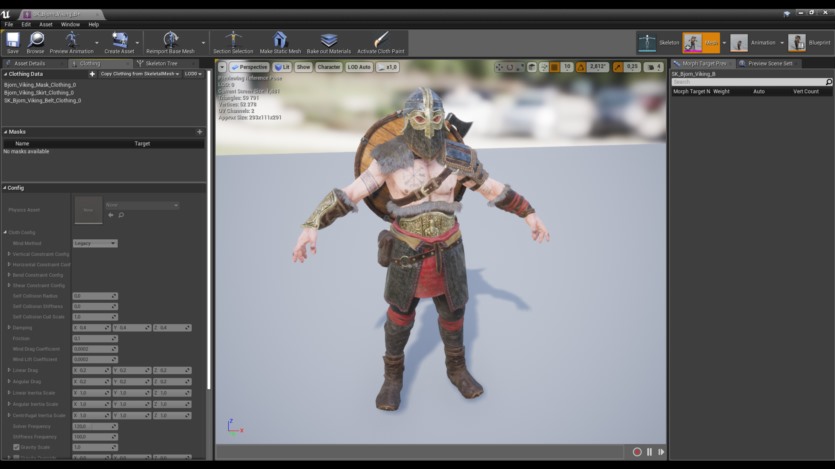Select the scale gizmo icon in viewport
This screenshot has height=469, width=835.
pos(520,67)
